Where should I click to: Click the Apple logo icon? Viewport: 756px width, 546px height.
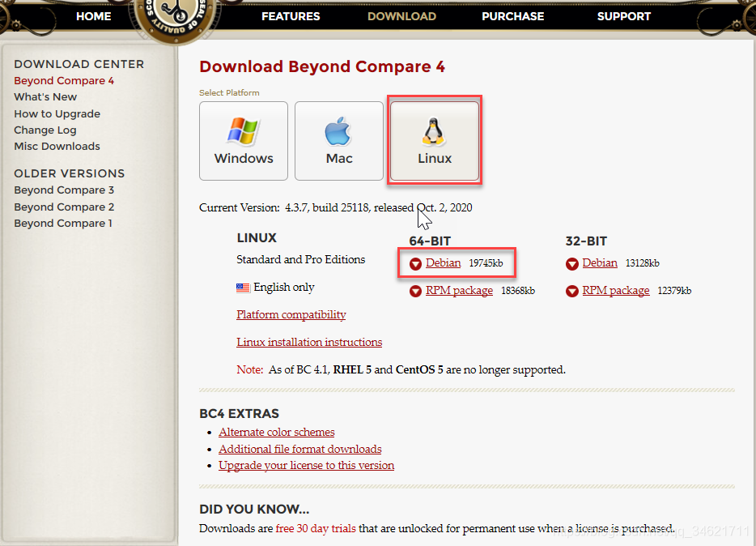(x=338, y=131)
